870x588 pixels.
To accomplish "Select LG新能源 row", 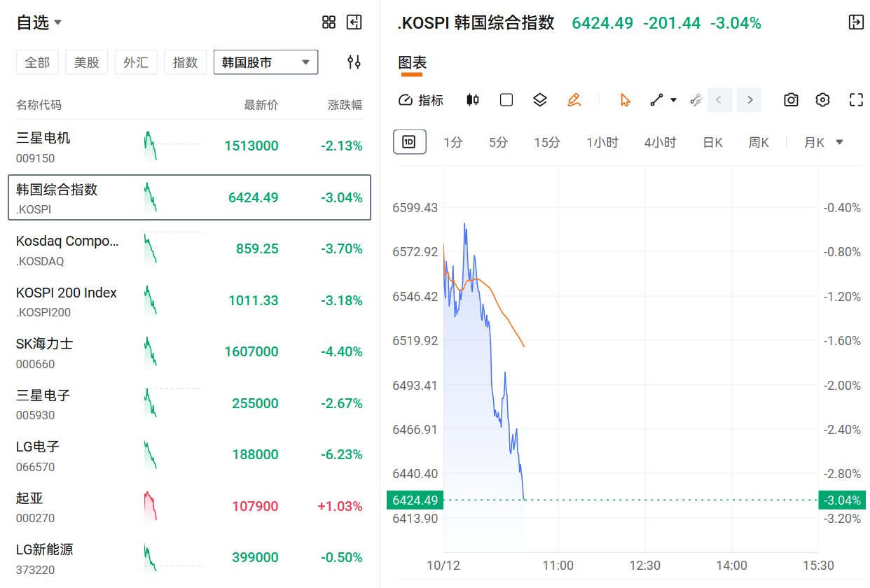I will pyautogui.click(x=189, y=558).
